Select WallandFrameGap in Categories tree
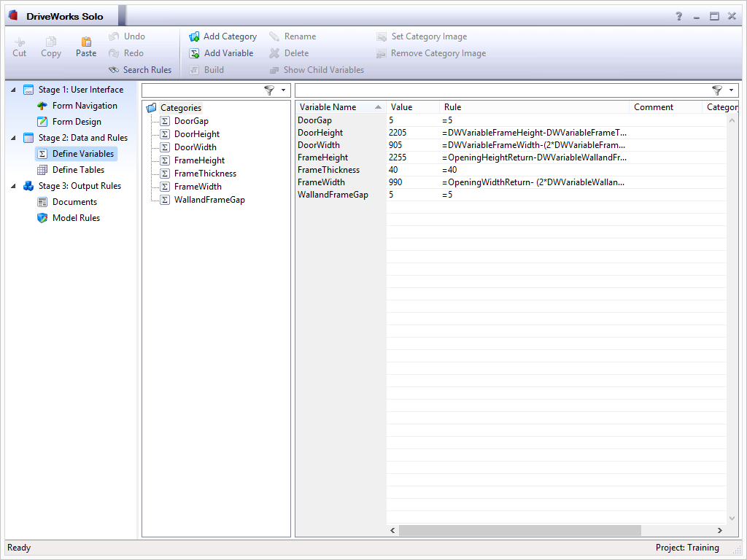 tap(209, 200)
